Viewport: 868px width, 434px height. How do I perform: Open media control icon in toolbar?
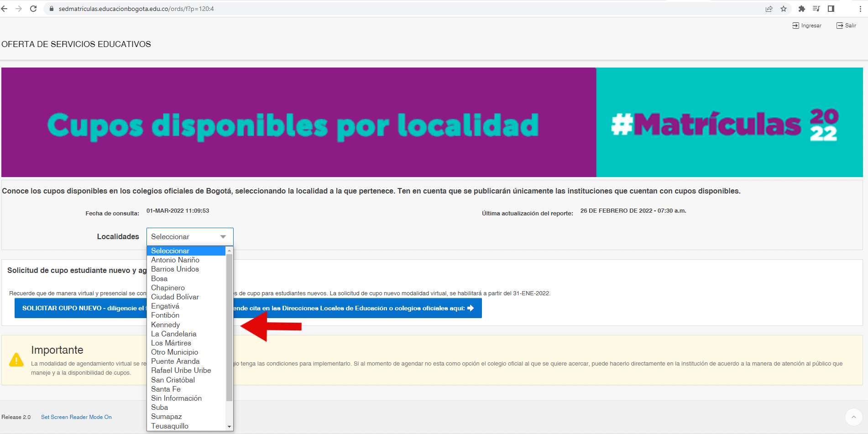(816, 9)
